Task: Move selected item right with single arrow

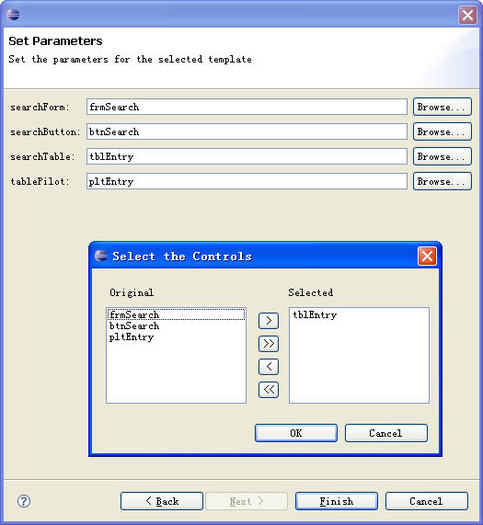Action: (x=268, y=321)
